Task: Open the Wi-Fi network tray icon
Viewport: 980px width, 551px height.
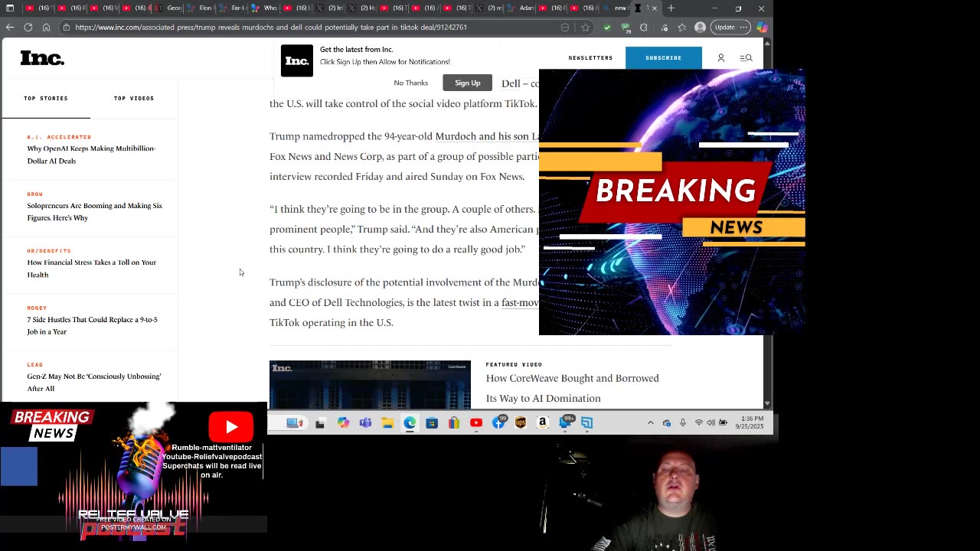Action: (x=698, y=422)
